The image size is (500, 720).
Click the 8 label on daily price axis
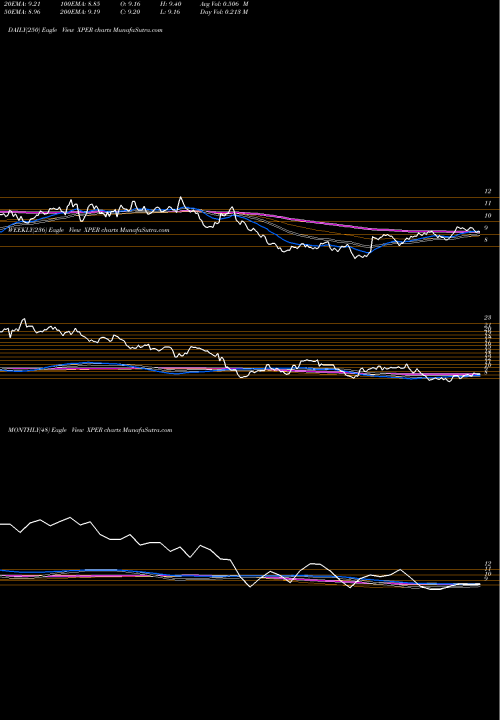click(486, 239)
